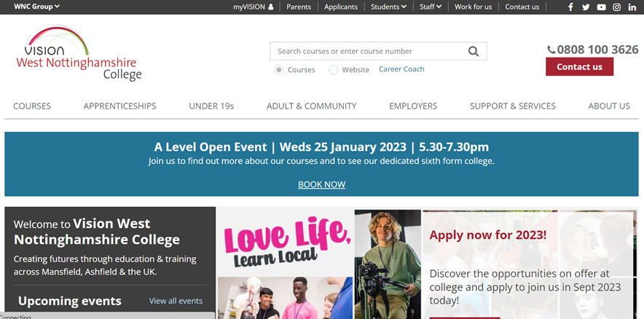Screen dimensions: 644x319
Task: Open the college Facebook page icon
Action: (570, 7)
